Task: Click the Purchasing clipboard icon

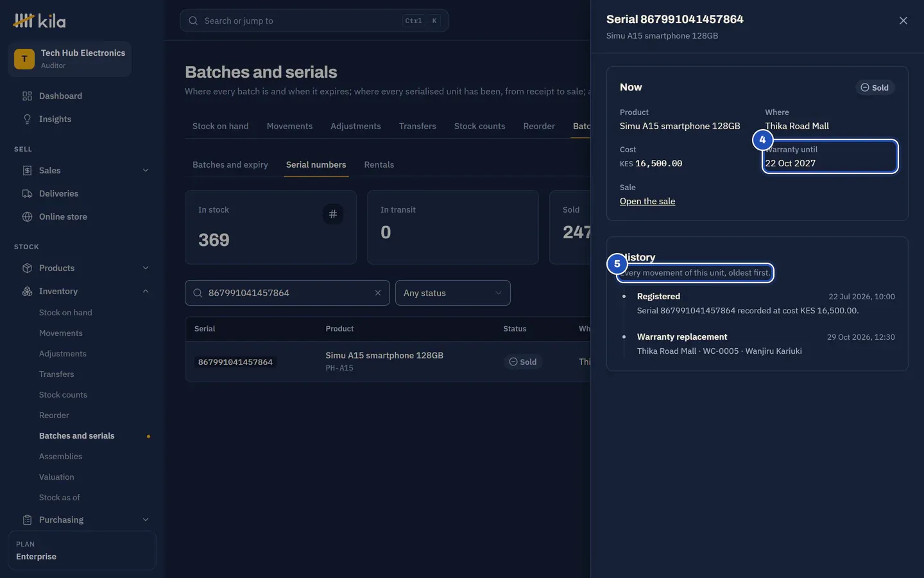Action: (x=27, y=520)
